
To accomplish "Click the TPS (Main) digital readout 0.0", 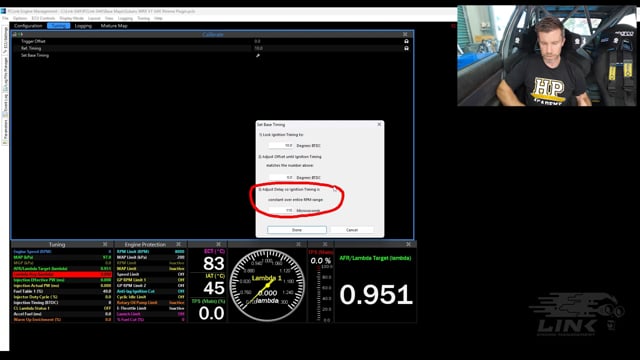I will [211, 313].
